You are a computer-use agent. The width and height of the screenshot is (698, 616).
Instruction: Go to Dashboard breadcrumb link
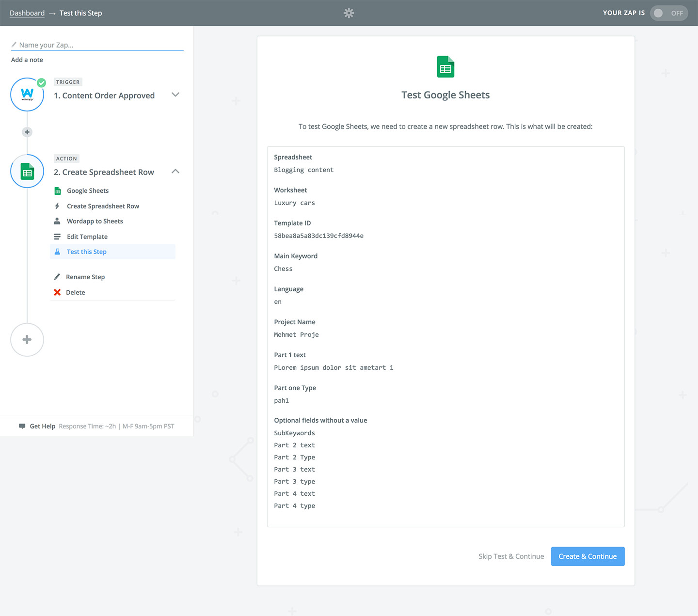27,13
